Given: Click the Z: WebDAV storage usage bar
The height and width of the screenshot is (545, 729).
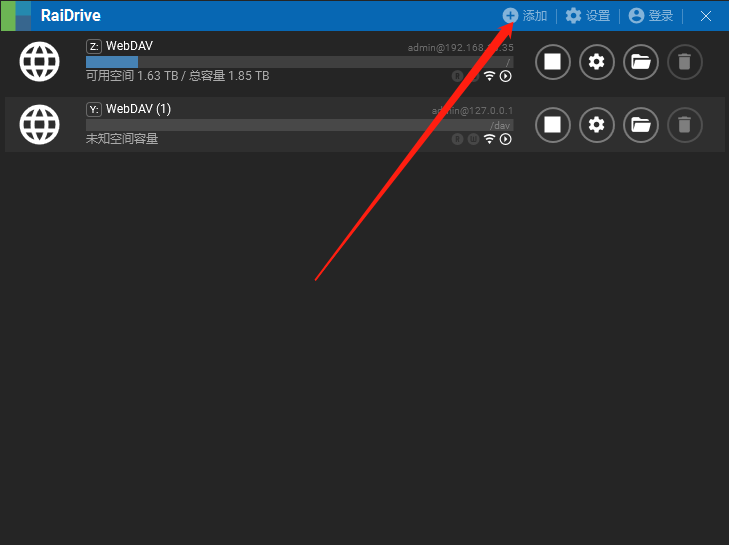Looking at the screenshot, I should tap(299, 62).
